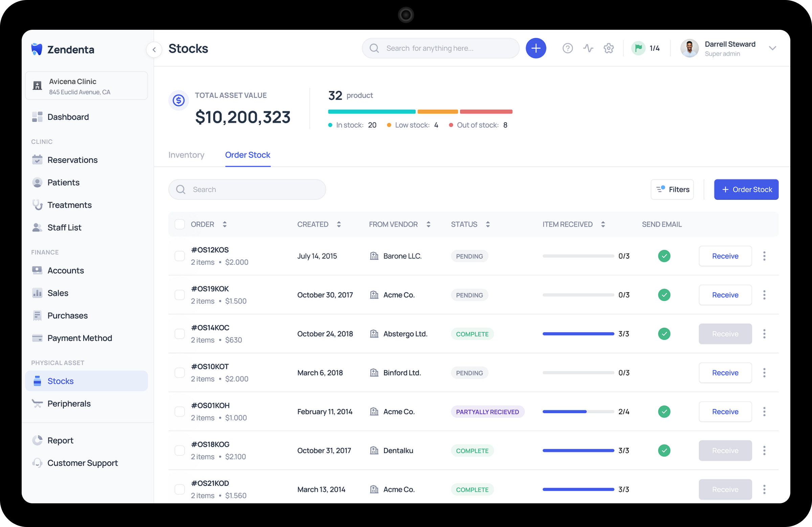
Task: Click the progress bar of order #OS01KOH
Action: coord(578,412)
